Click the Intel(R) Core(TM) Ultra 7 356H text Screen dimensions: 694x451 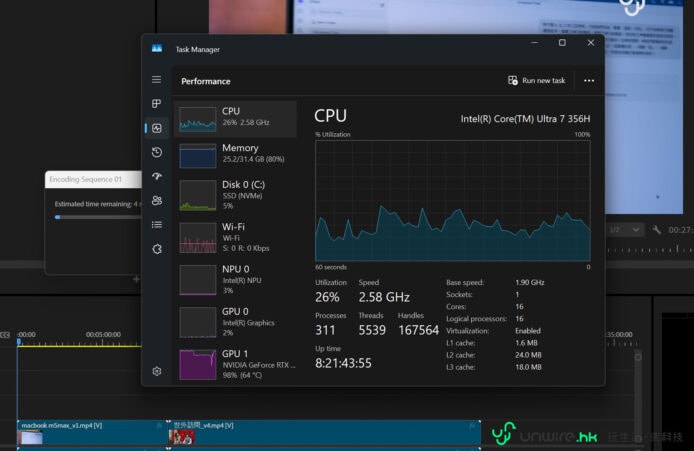tap(525, 119)
